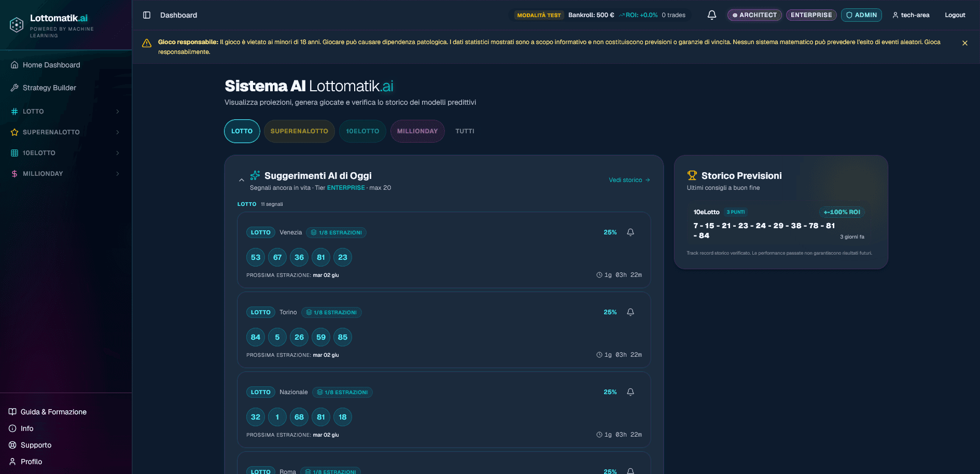Open Vedi storico link
This screenshot has width=980, height=474.
tap(629, 180)
